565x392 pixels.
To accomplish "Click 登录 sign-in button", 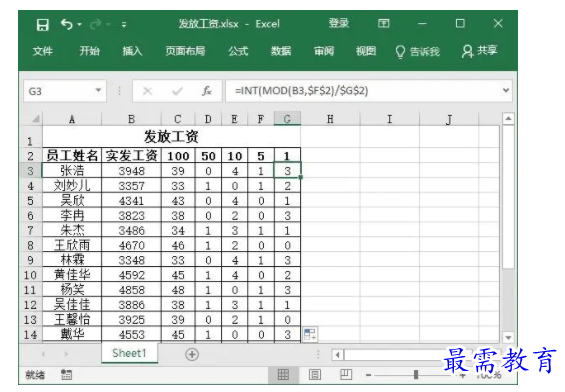I will click(339, 23).
